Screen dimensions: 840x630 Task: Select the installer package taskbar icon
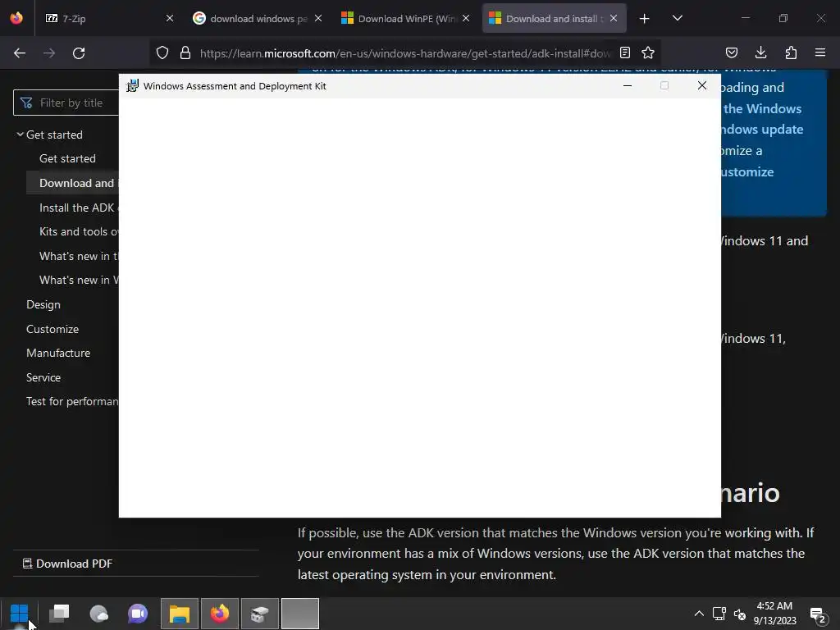260,614
